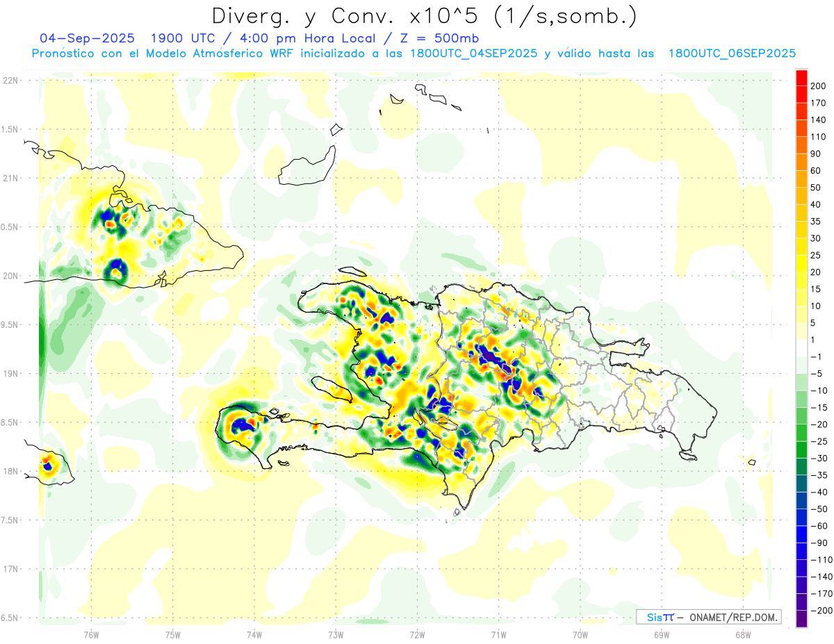Click the '-170' color scale label
This screenshot has height=644, width=834.
click(821, 594)
